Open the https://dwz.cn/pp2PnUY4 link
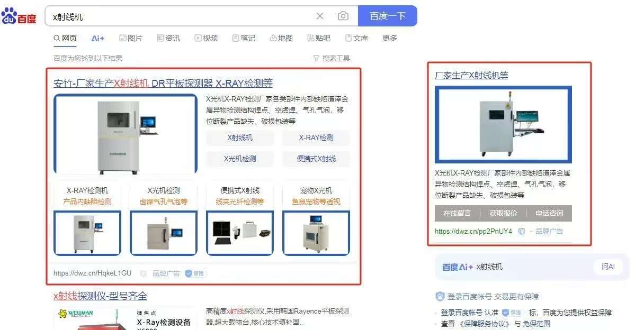The height and width of the screenshot is (330, 644). point(473,231)
